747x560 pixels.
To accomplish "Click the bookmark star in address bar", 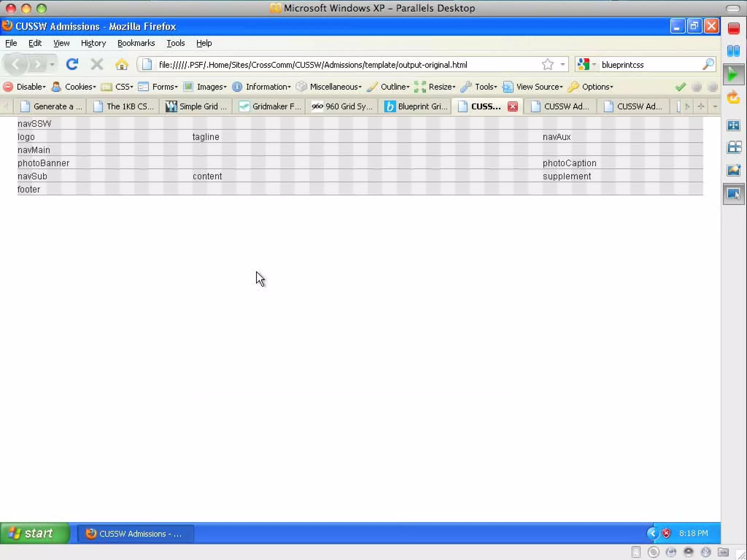I will pyautogui.click(x=547, y=65).
